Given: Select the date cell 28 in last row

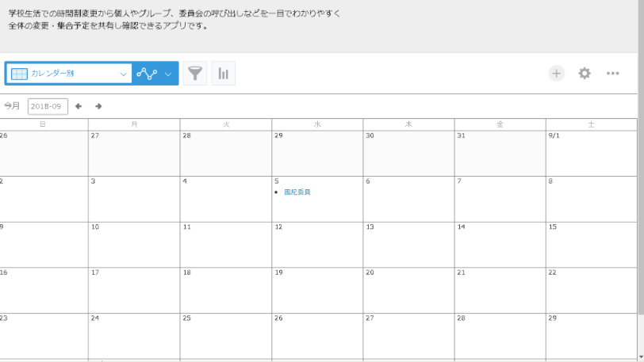Looking at the screenshot, I should (x=500, y=337).
